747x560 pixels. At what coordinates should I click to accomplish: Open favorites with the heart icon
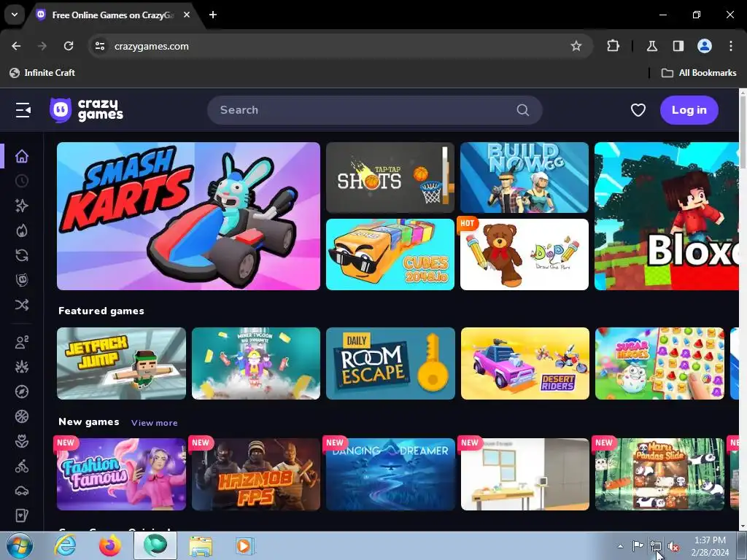[x=638, y=110]
